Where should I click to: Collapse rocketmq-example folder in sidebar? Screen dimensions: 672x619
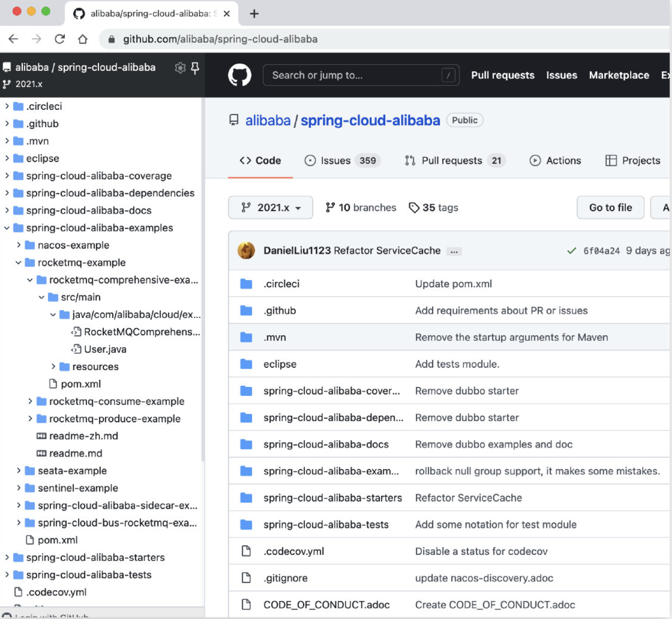(x=19, y=262)
